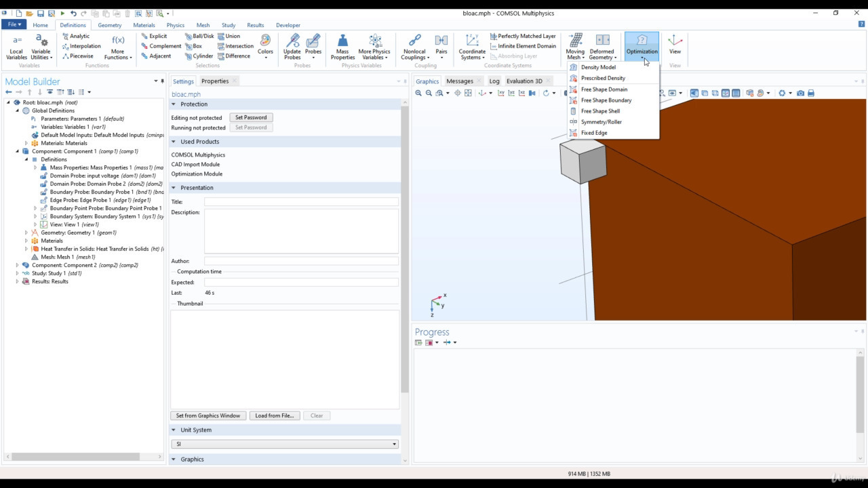Image resolution: width=868 pixels, height=488 pixels.
Task: Expand Geometry 1 tree node
Action: click(x=26, y=232)
